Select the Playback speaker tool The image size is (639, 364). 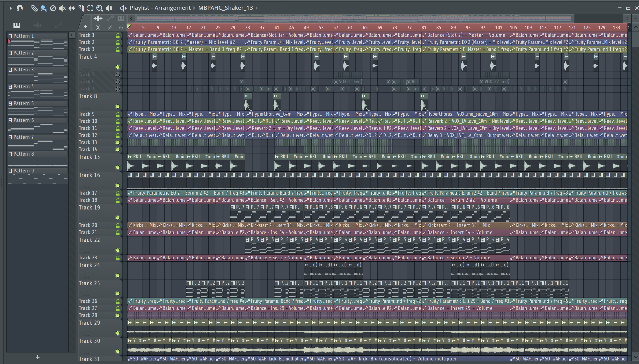[109, 8]
